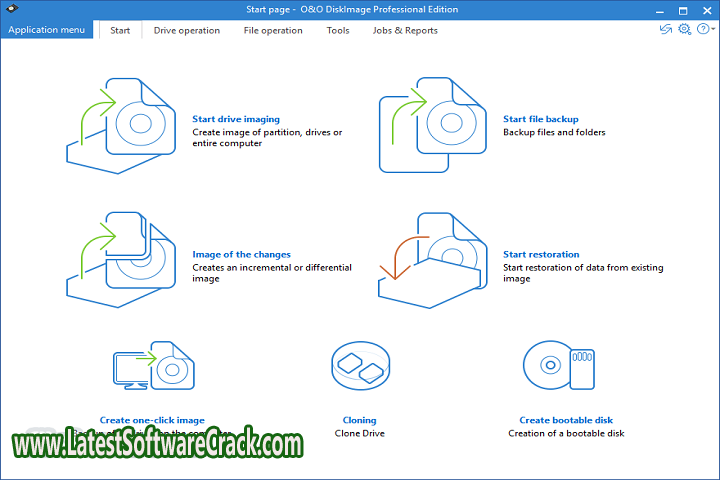The width and height of the screenshot is (720, 480).
Task: Click the Start drive imaging icon
Action: tap(121, 126)
